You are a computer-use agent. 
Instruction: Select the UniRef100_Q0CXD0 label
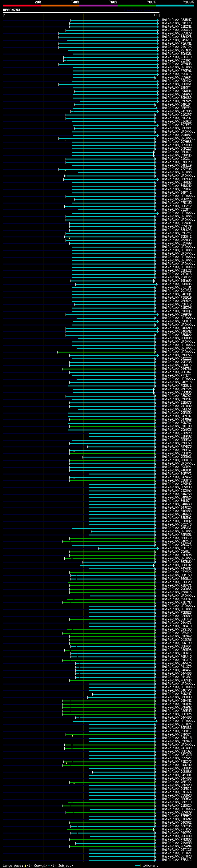176,836
